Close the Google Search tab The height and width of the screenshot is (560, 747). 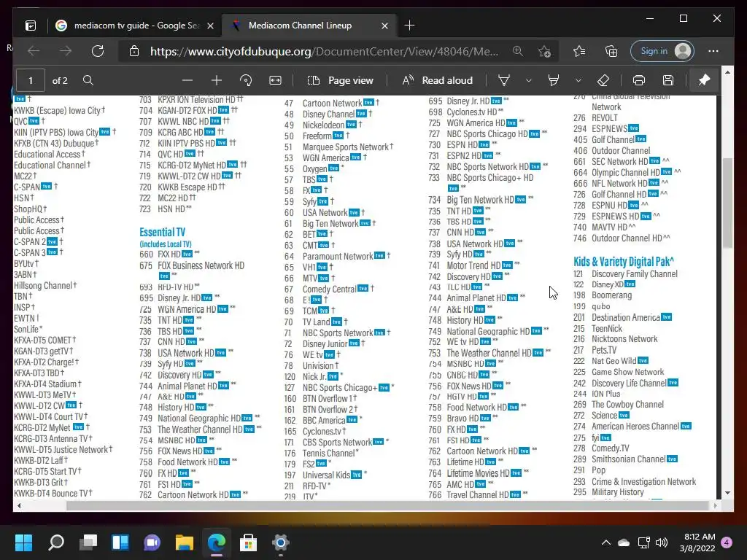tap(210, 26)
